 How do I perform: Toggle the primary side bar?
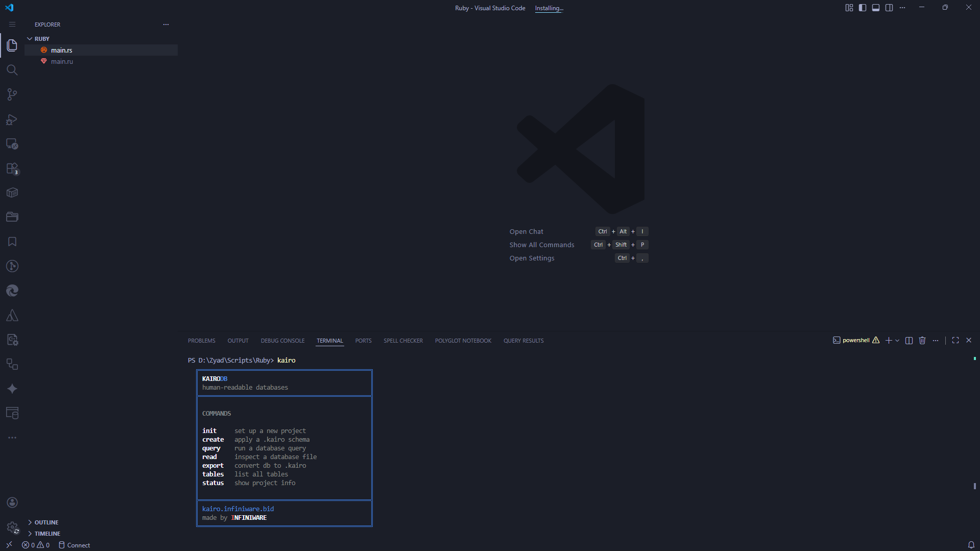point(863,8)
